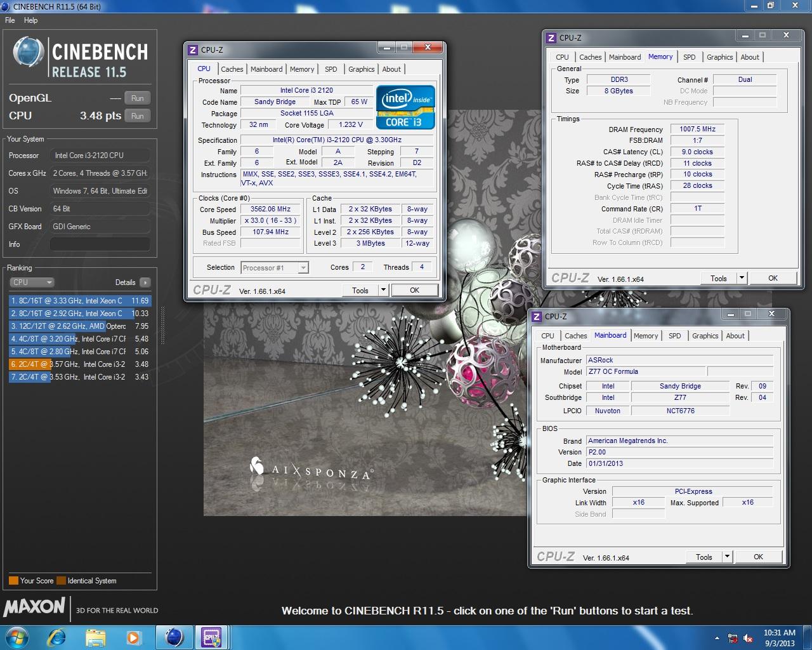Click the Cinebench sphere logo
Image resolution: width=812 pixels, height=650 pixels.
click(x=29, y=53)
